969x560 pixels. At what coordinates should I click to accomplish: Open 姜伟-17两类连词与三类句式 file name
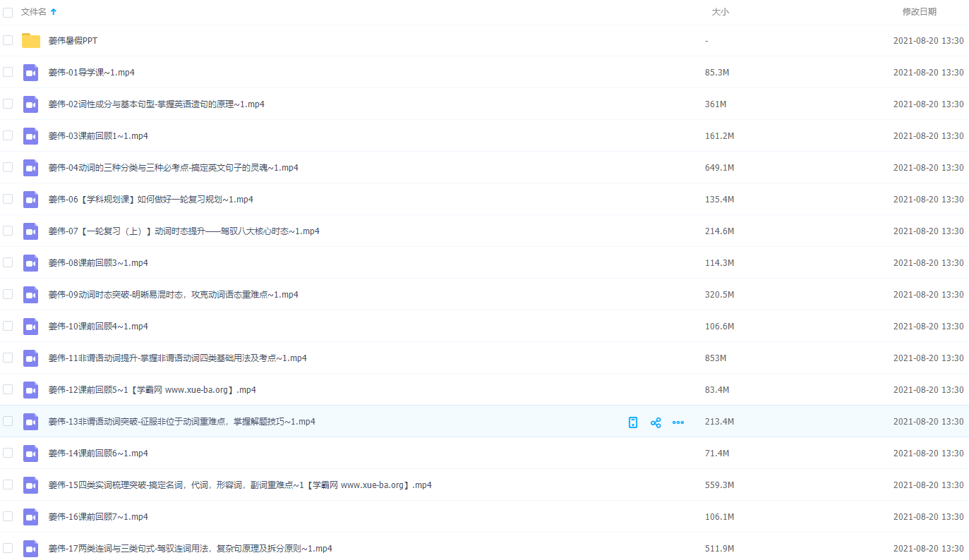pos(190,549)
